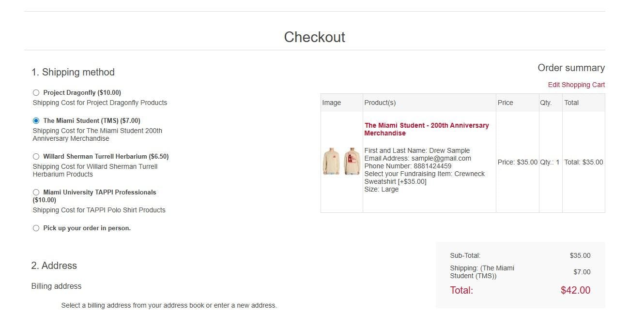Screen dimensions: 644x312
Task: Click the Shipping method section heading
Action: [x=73, y=72]
